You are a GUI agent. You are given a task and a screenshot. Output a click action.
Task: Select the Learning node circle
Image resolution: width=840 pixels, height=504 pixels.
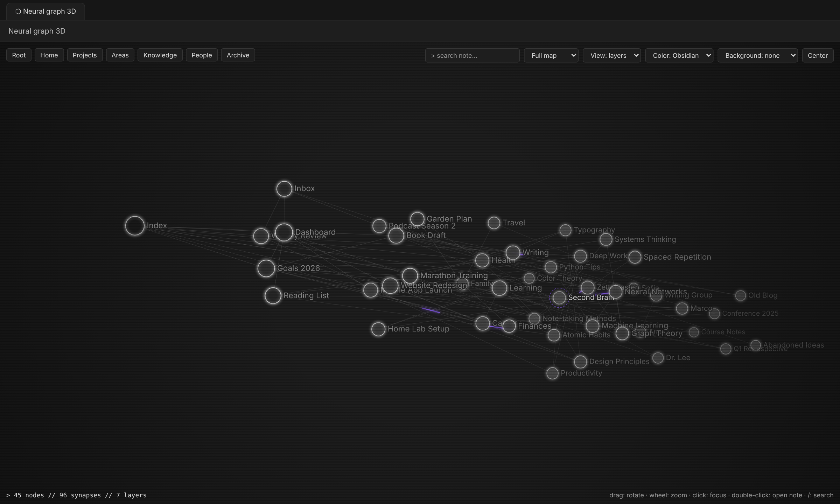499,288
